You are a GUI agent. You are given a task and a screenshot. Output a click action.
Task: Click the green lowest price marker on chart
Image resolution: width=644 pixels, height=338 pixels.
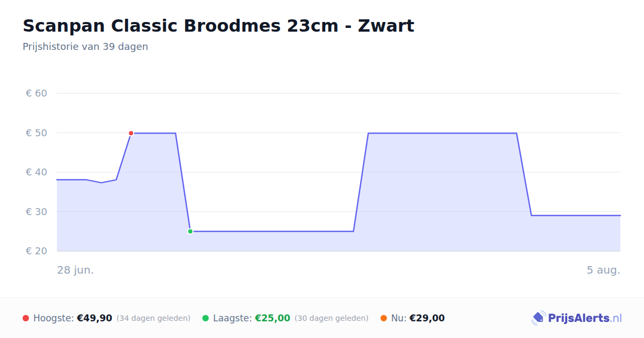point(190,231)
